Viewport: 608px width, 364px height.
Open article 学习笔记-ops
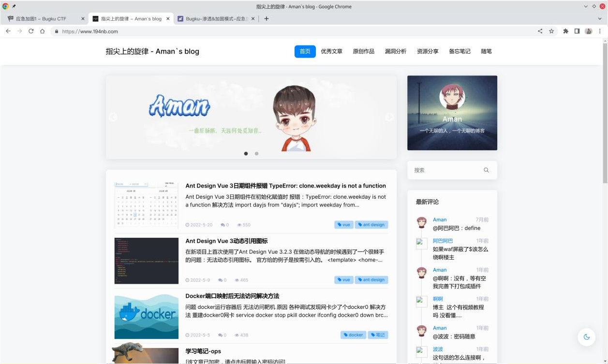(x=203, y=351)
